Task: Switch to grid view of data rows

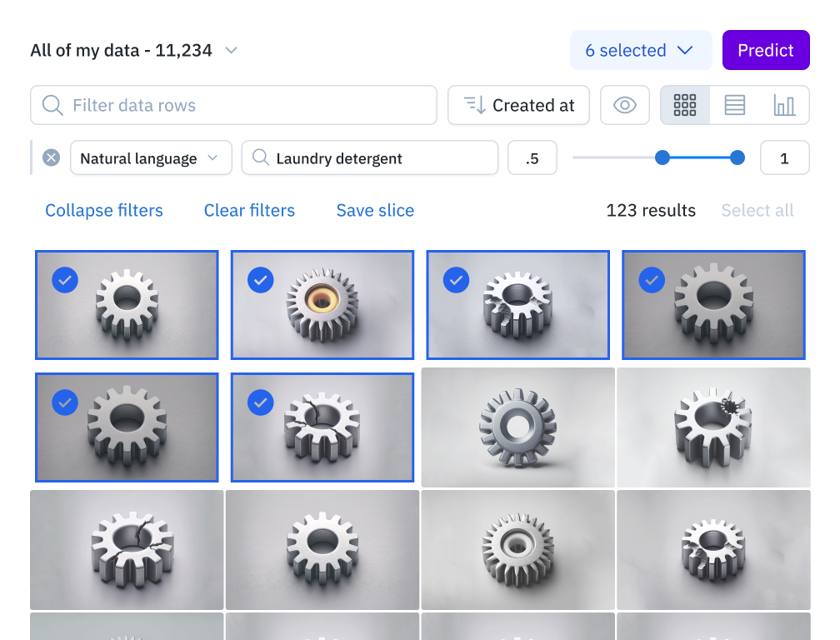Action: click(684, 105)
